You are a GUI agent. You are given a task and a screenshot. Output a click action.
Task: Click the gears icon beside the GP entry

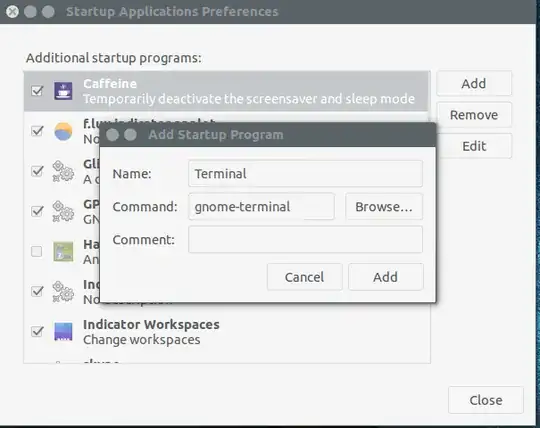click(63, 211)
